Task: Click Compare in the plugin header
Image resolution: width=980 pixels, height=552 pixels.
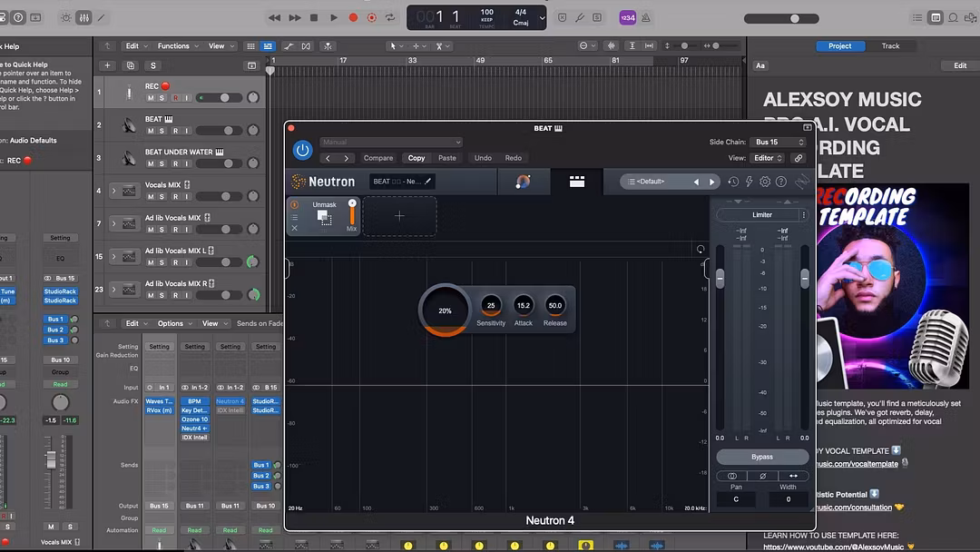Action: click(378, 158)
